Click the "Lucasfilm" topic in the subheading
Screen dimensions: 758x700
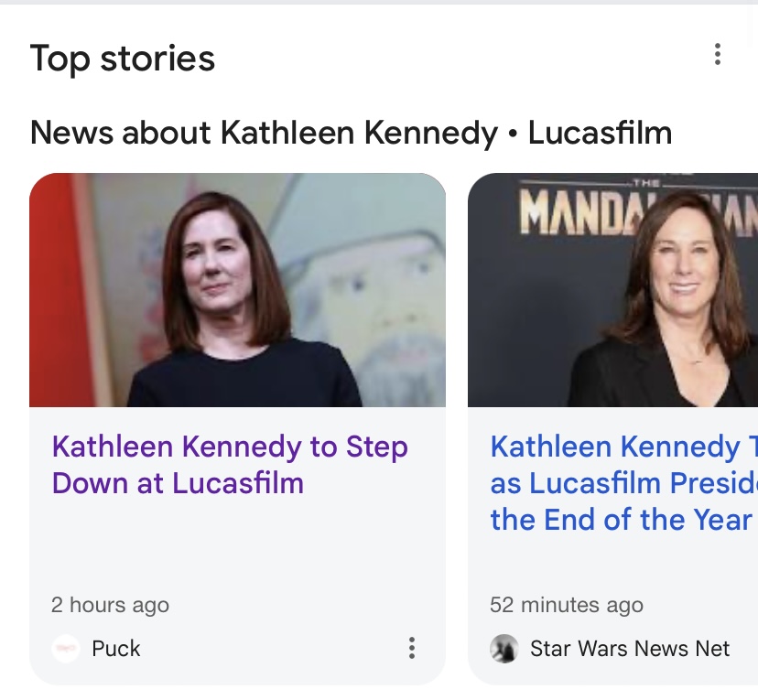pyautogui.click(x=600, y=133)
